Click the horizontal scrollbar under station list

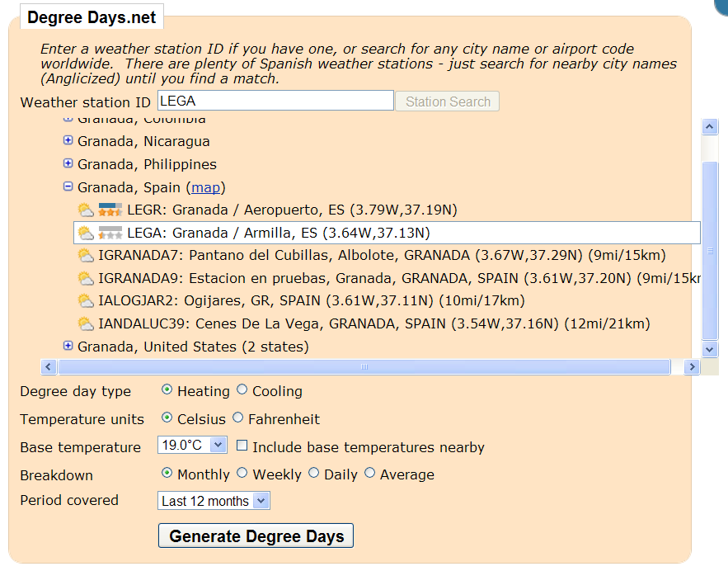click(363, 367)
